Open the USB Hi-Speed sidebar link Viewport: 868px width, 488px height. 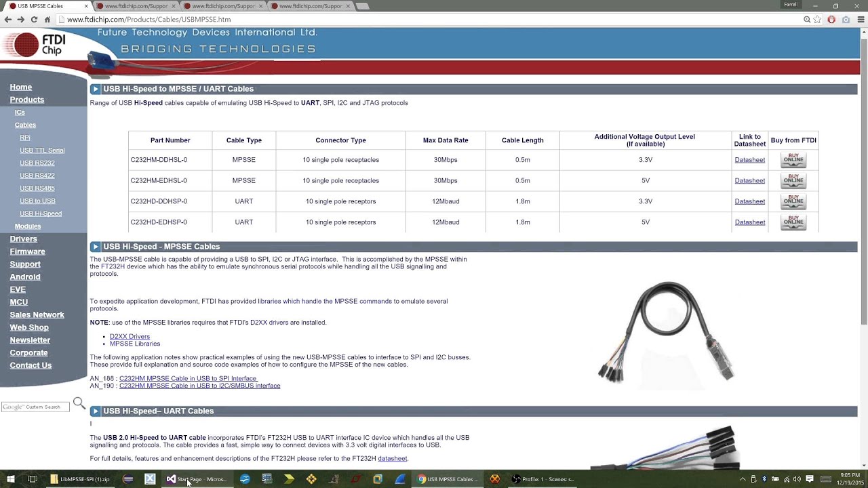pos(41,213)
